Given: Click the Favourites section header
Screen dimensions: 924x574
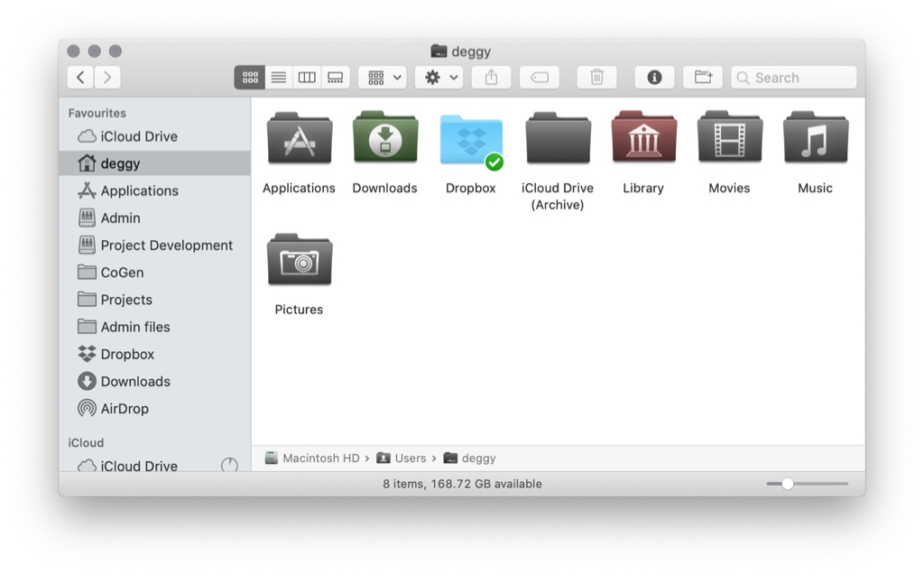Looking at the screenshot, I should [97, 113].
